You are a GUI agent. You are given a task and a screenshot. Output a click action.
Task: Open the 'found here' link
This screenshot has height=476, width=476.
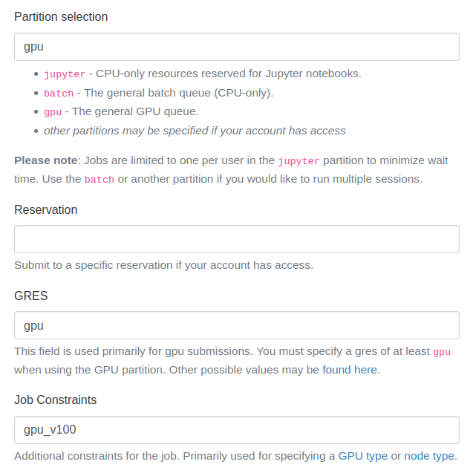[351, 369]
